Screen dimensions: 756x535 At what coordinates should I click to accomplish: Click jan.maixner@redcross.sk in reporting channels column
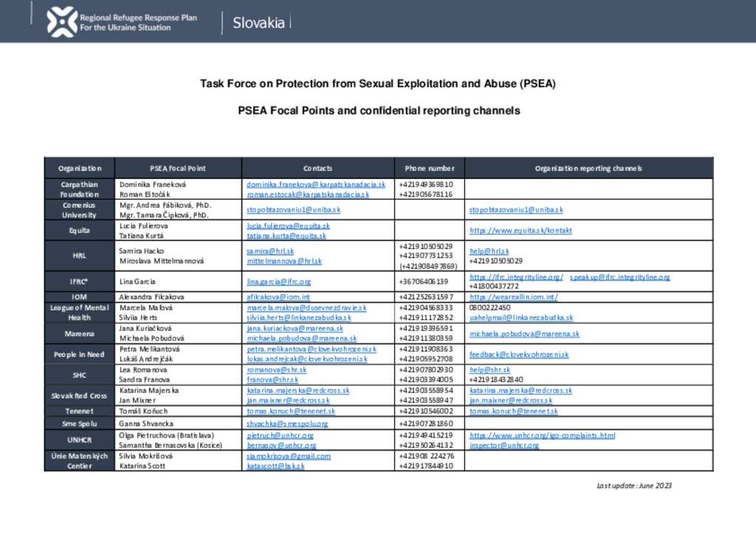tap(511, 401)
